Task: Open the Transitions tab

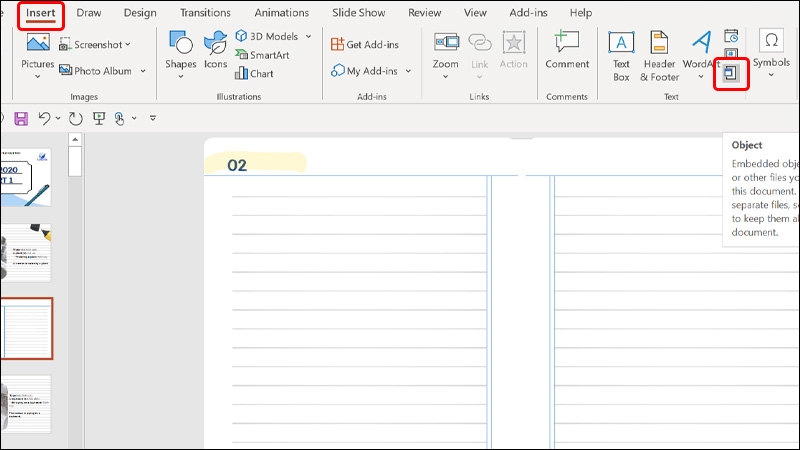Action: click(205, 13)
